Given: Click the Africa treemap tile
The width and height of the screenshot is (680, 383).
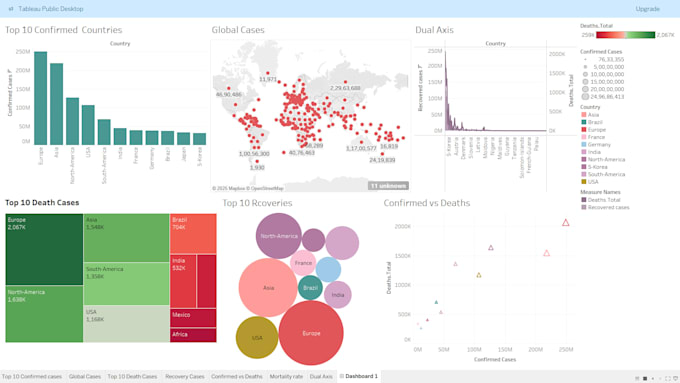Looking at the screenshot, I should 193,335.
